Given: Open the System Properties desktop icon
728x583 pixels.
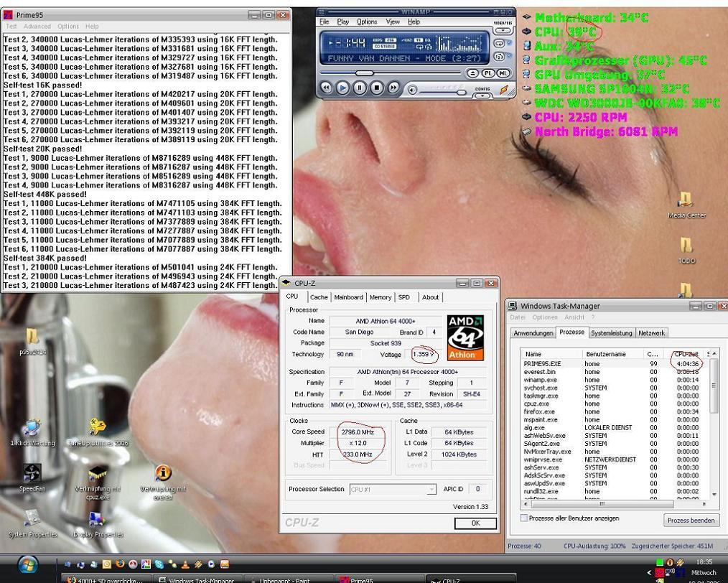Looking at the screenshot, I should point(32,525).
